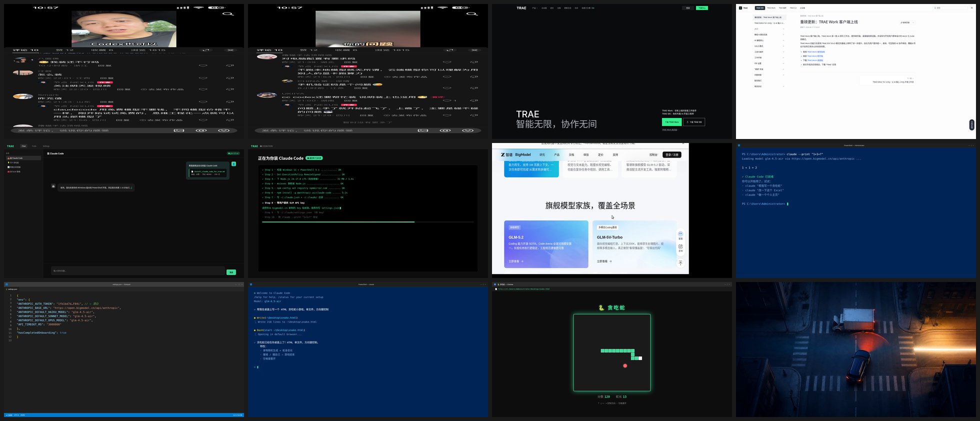
Task: Click the 智谱 BigModel logo
Action: click(515, 154)
